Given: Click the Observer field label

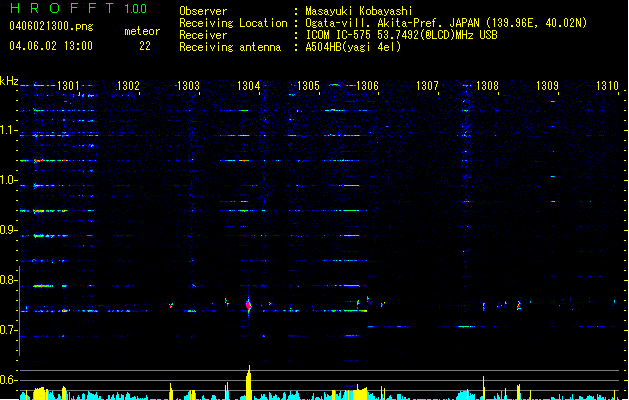Looking at the screenshot, I should pyautogui.click(x=203, y=11).
